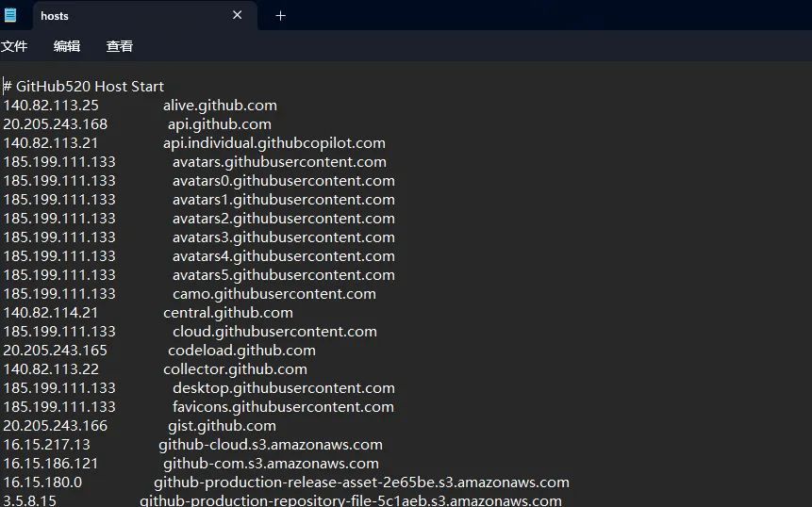Click the '# GitHub520 Host Start' comment line
Viewport: 812px width, 507px height.
click(84, 87)
